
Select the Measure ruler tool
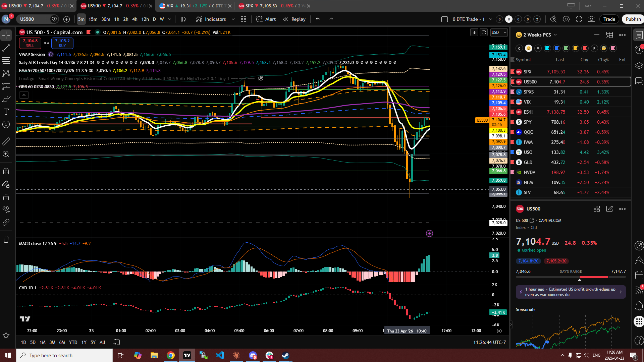pos(6,142)
